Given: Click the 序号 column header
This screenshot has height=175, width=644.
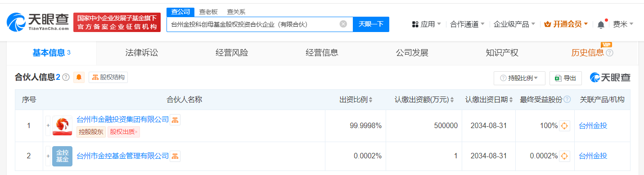Looking at the screenshot, I should point(29,100).
